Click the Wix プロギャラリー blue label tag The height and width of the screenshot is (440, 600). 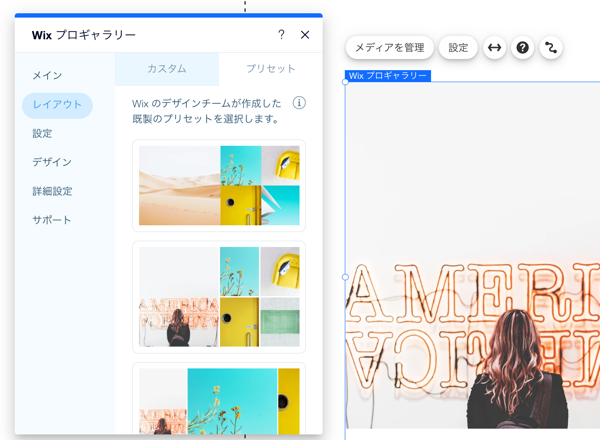tap(388, 76)
